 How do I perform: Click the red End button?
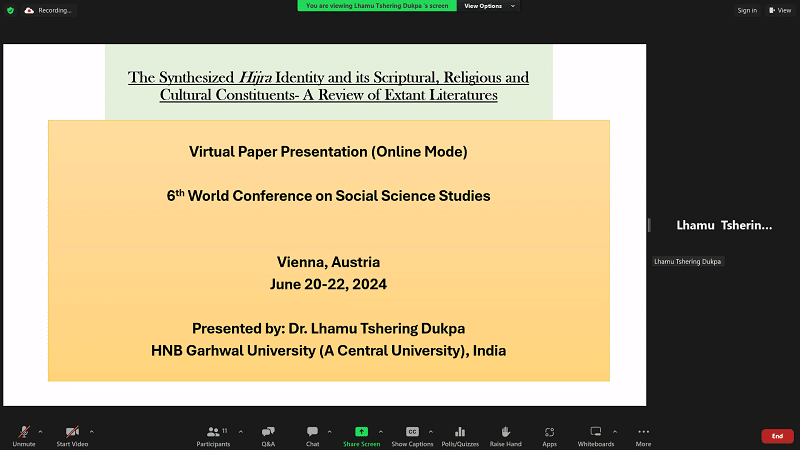(777, 436)
